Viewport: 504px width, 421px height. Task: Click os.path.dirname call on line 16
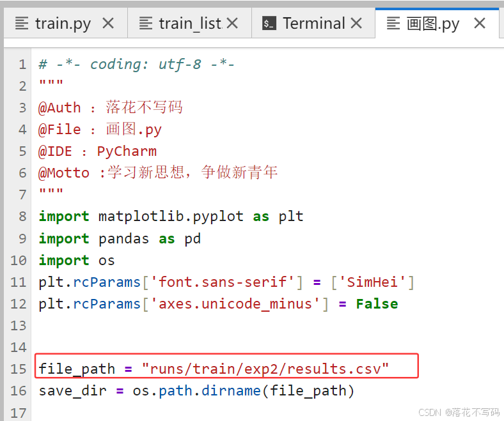(197, 391)
